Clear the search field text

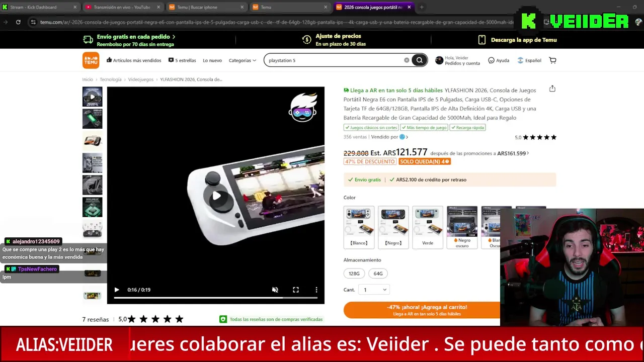click(x=407, y=60)
